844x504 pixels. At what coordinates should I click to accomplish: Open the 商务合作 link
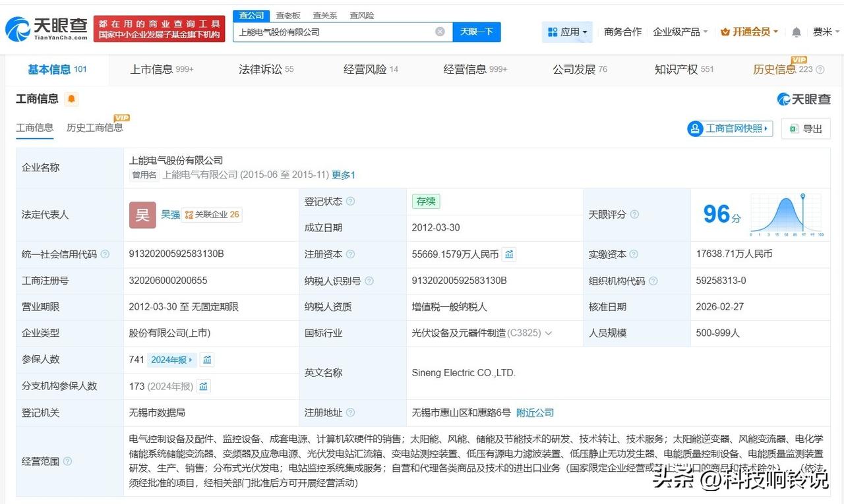pos(622,32)
